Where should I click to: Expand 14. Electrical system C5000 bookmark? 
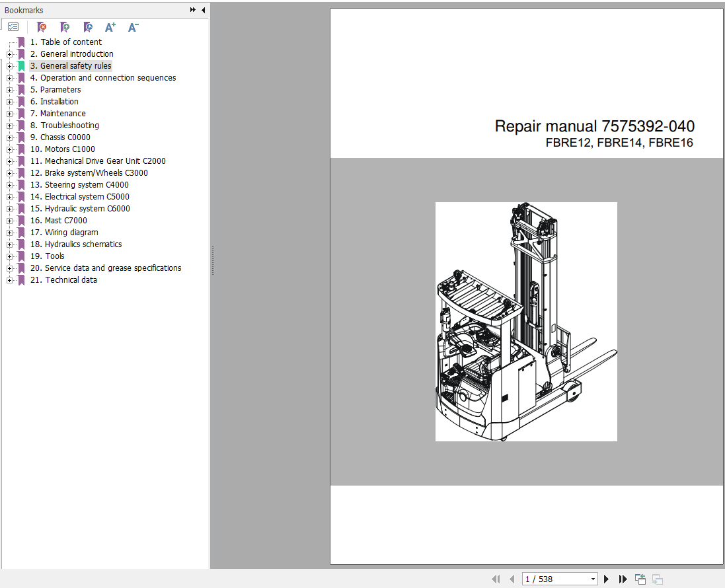(x=9, y=197)
